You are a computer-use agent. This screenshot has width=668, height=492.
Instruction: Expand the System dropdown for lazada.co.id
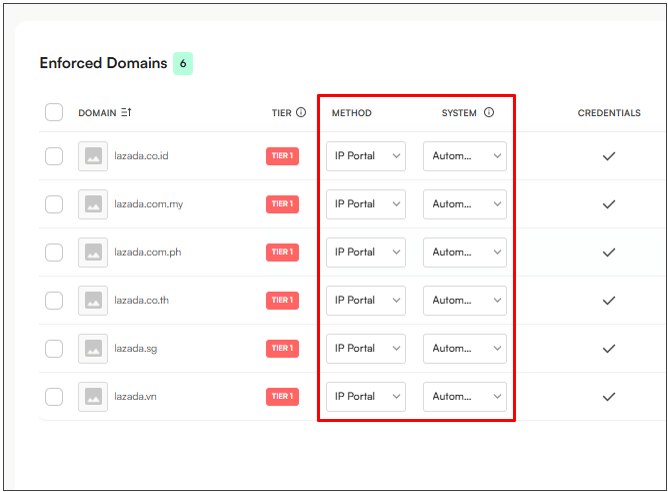click(x=465, y=156)
